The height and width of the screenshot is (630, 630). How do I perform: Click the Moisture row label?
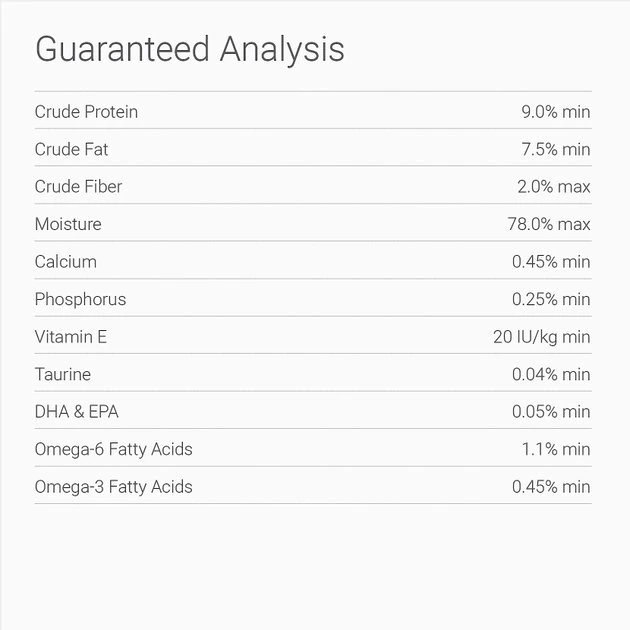[68, 224]
